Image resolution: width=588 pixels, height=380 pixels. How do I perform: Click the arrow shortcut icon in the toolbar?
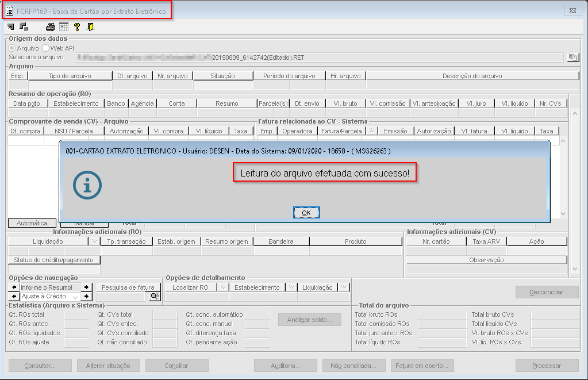tap(10, 26)
